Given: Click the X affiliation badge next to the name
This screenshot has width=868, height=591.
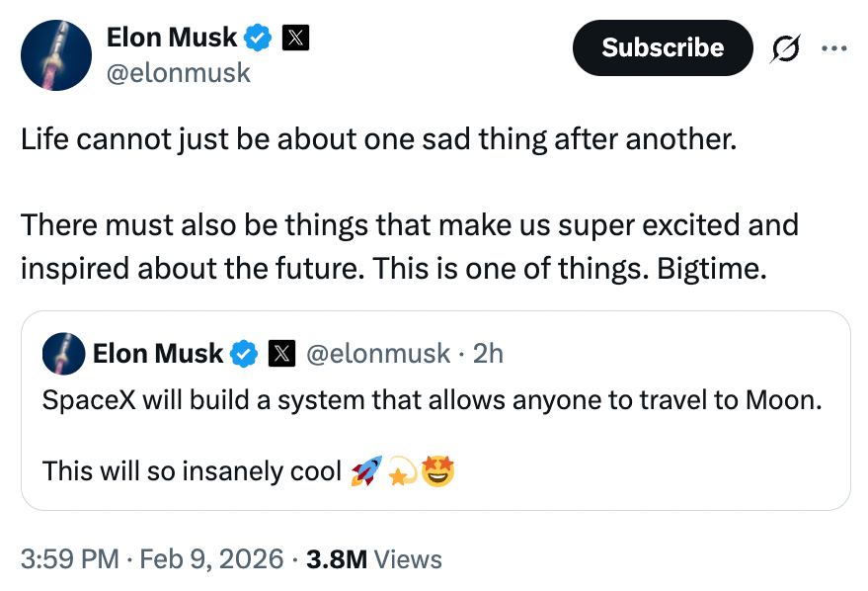Looking at the screenshot, I should pos(295,38).
